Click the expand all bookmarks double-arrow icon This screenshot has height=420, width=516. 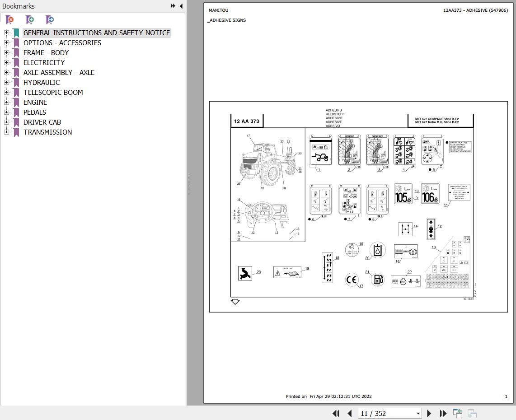coord(173,6)
